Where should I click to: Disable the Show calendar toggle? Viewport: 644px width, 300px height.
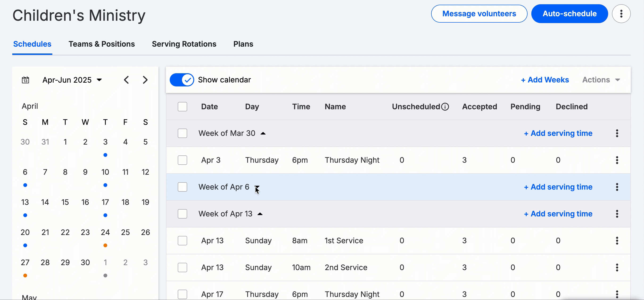point(182,80)
